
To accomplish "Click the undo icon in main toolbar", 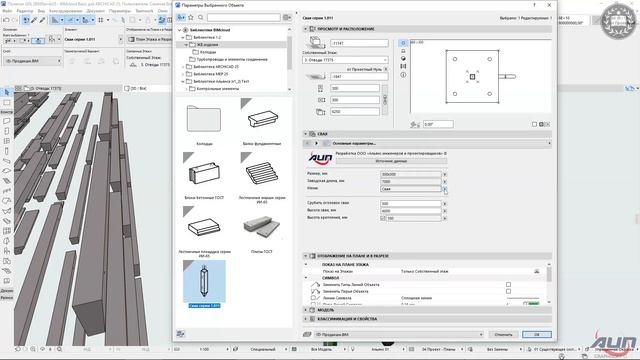I will click(6, 20).
